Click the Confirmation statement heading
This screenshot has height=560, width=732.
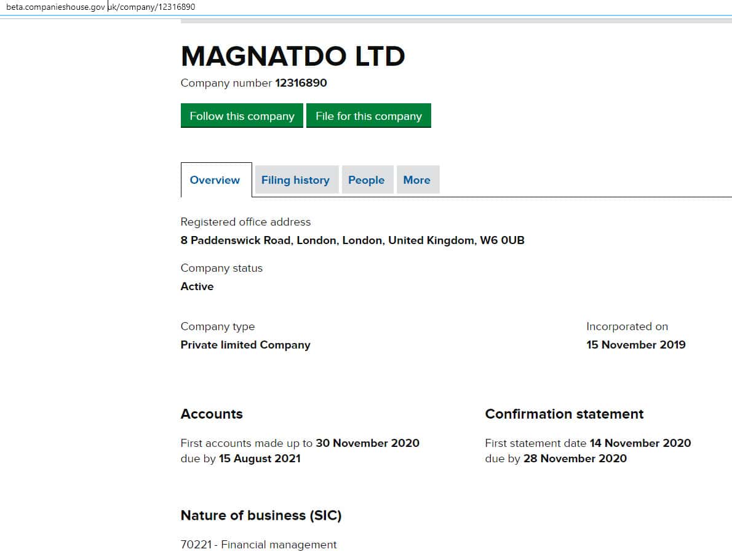coord(564,414)
